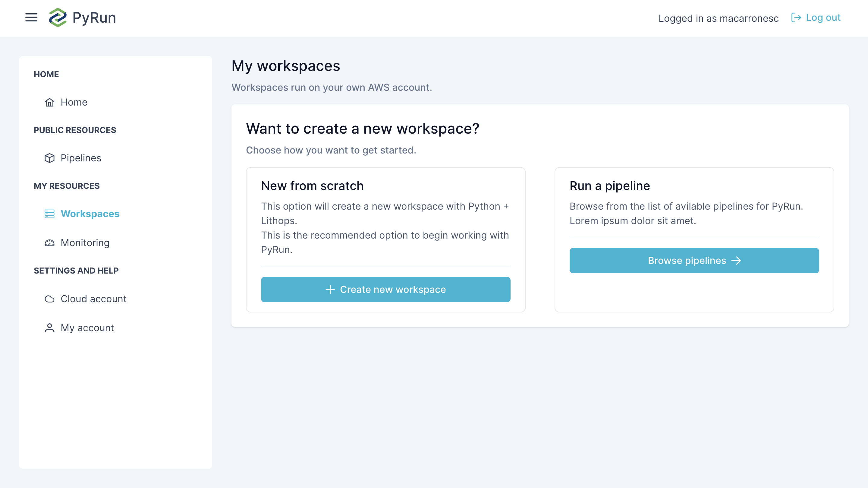Image resolution: width=868 pixels, height=488 pixels.
Task: Click the log out arrow icon
Action: [796, 17]
